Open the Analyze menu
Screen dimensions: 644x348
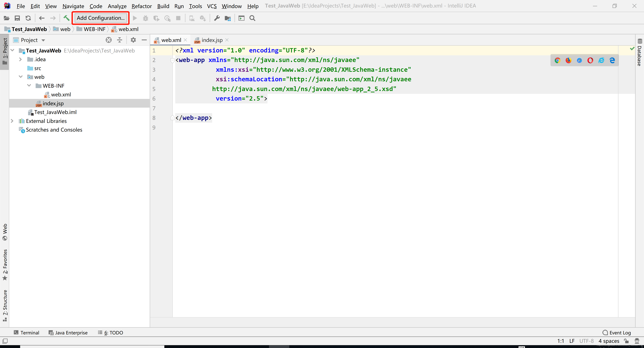(117, 6)
